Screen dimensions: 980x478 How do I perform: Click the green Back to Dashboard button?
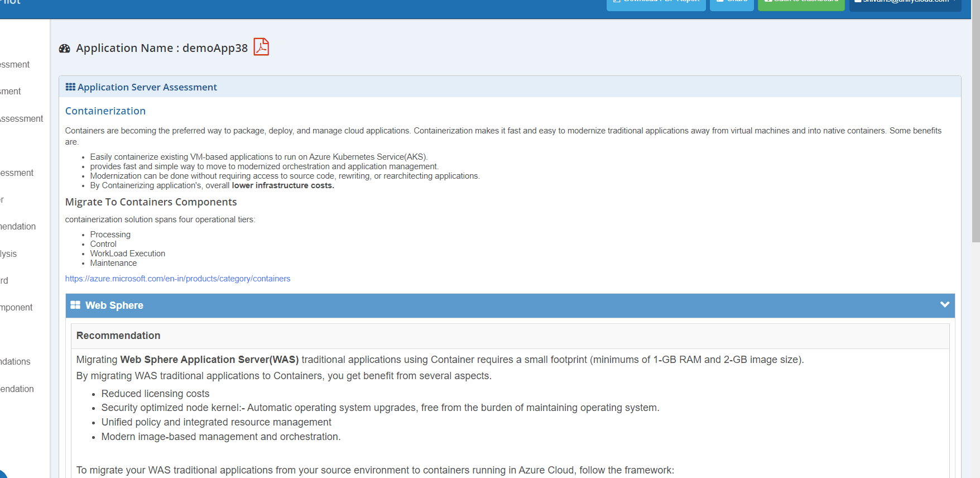[x=801, y=4]
